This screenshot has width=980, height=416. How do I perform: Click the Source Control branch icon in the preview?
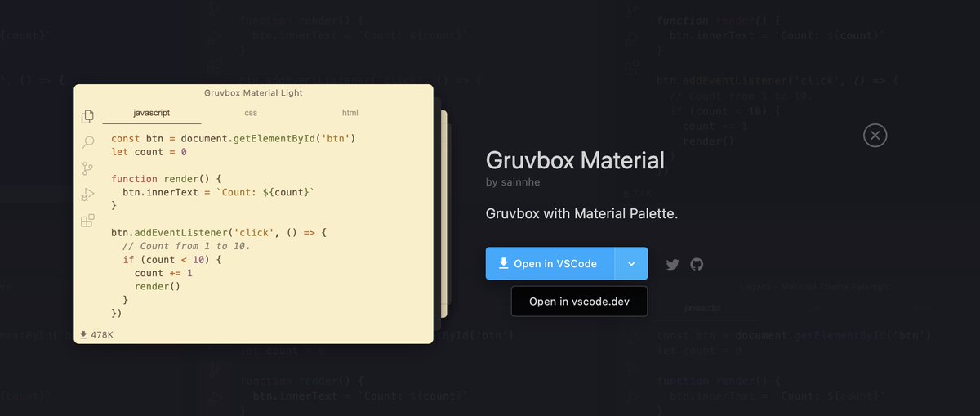[x=87, y=169]
